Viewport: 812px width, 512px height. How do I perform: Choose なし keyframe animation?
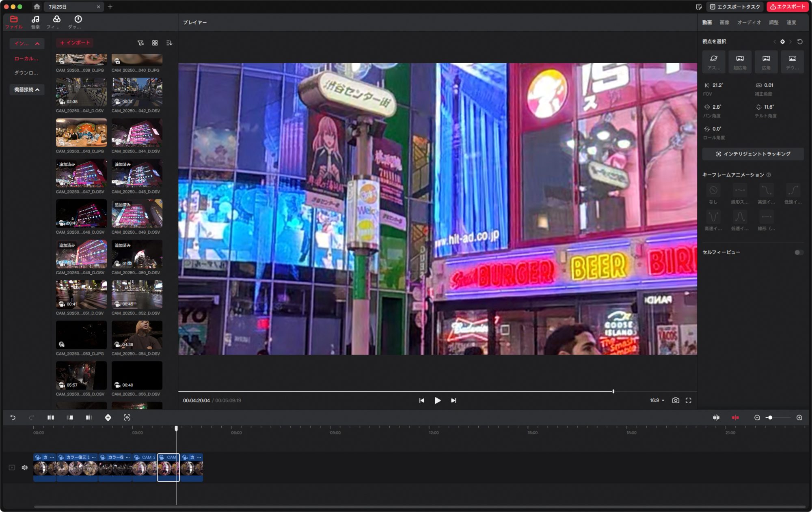click(713, 194)
